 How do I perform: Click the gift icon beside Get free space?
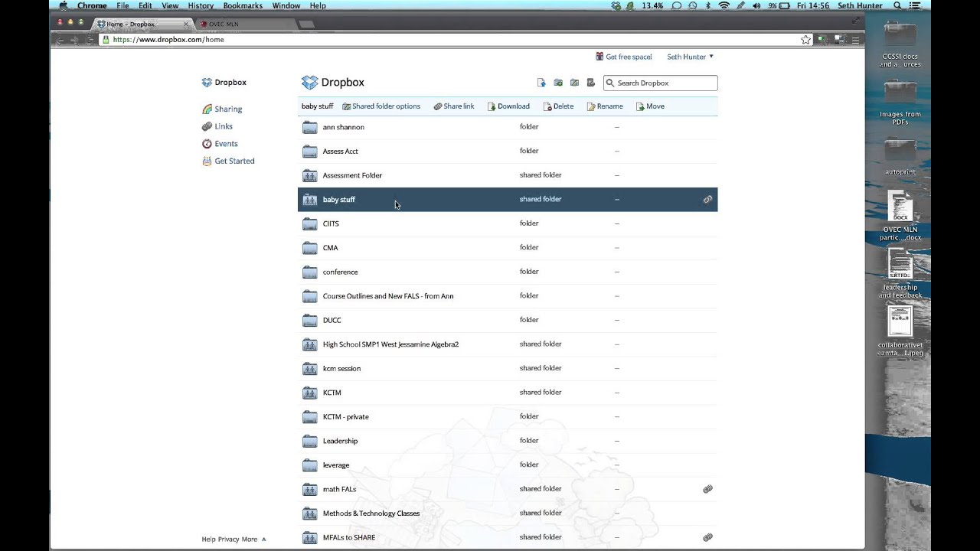(x=599, y=57)
